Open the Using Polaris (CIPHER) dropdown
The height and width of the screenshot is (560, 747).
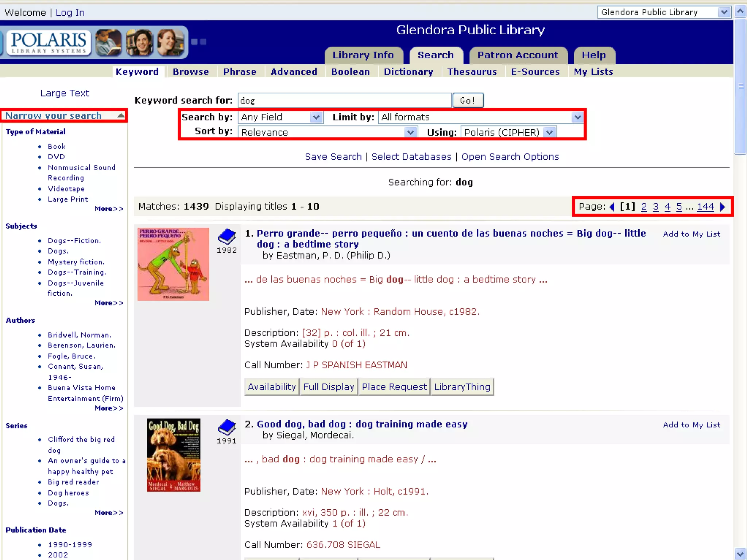[x=549, y=132]
